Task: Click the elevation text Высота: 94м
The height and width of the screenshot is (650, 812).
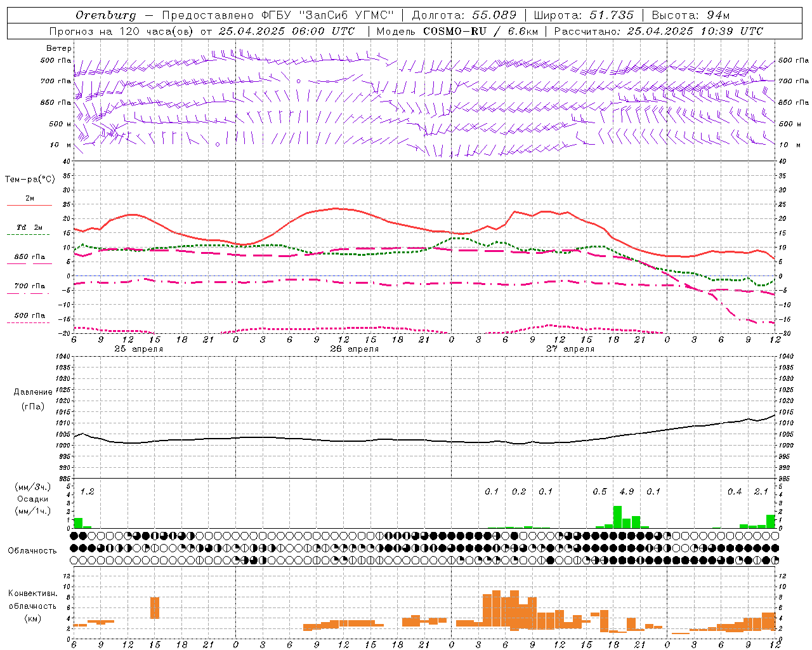Action: 691,15
